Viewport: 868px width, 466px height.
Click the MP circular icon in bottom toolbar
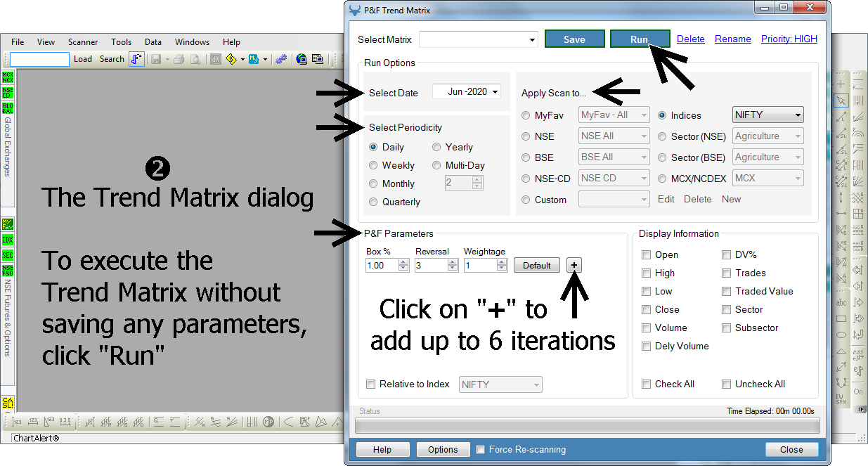(268, 422)
